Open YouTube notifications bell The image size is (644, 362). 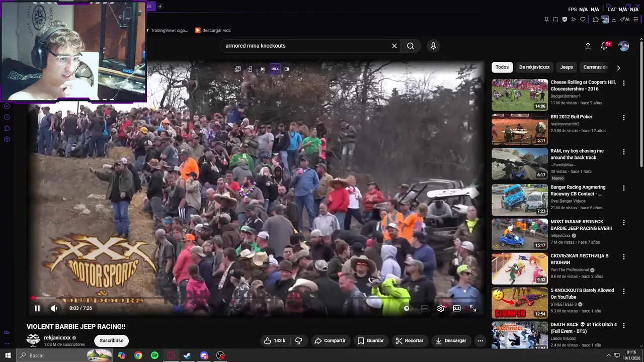(x=605, y=46)
